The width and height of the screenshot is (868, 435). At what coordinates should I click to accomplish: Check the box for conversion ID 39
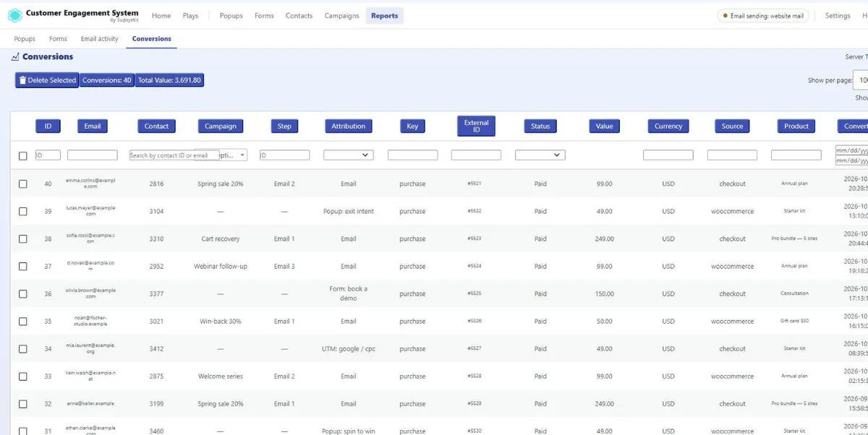pyautogui.click(x=23, y=211)
